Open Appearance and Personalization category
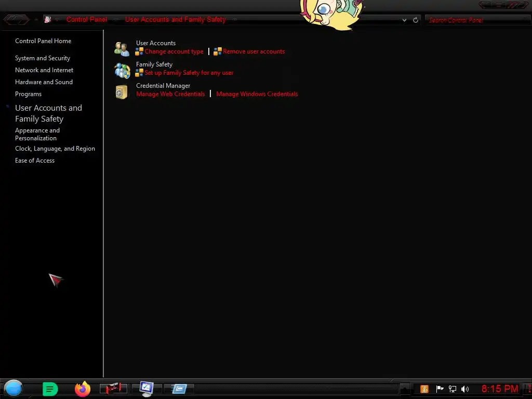The height and width of the screenshot is (399, 532). click(x=37, y=135)
